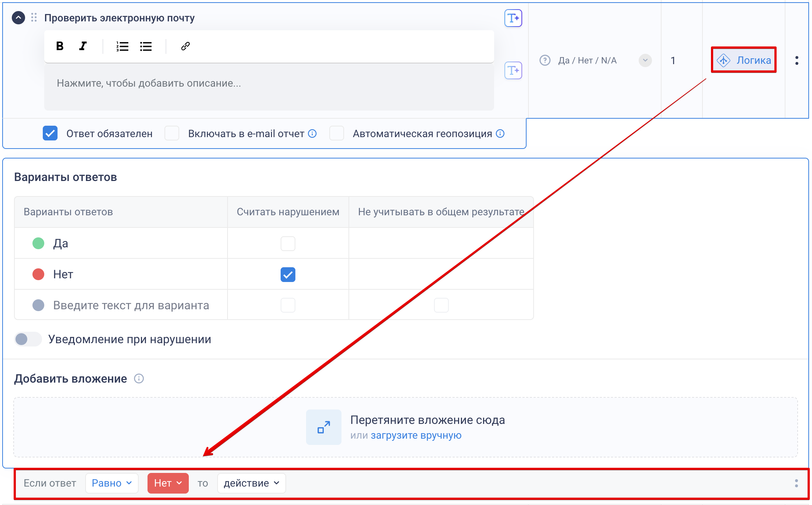Toggle Уведомление при нарушении switch
Screen dimensions: 812x505
(x=28, y=339)
